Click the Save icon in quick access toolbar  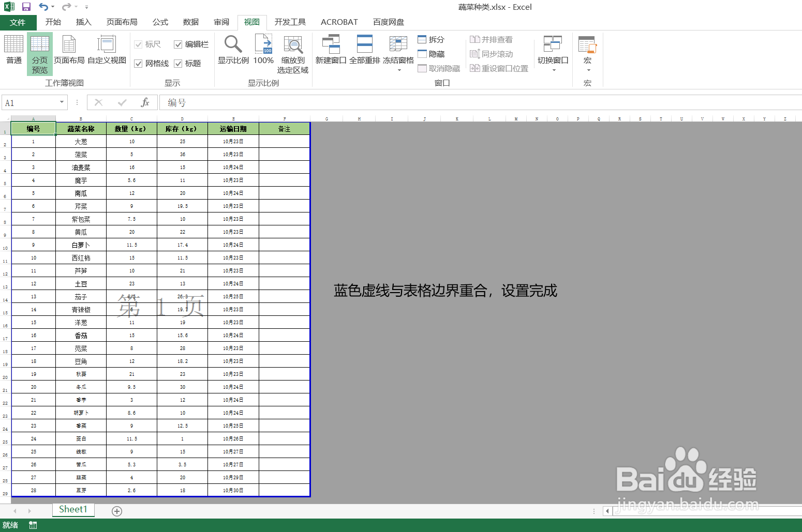click(x=26, y=7)
